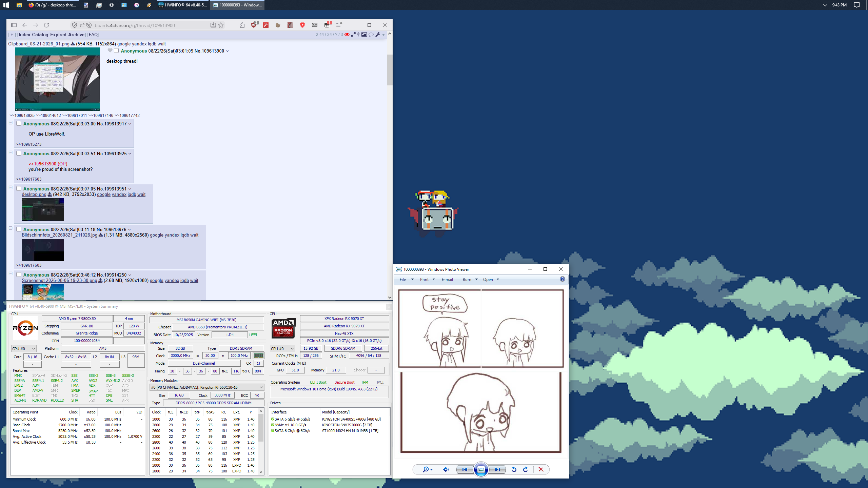Show the next photo in Photo Viewer
Viewport: 868px width, 488px height.
497,469
